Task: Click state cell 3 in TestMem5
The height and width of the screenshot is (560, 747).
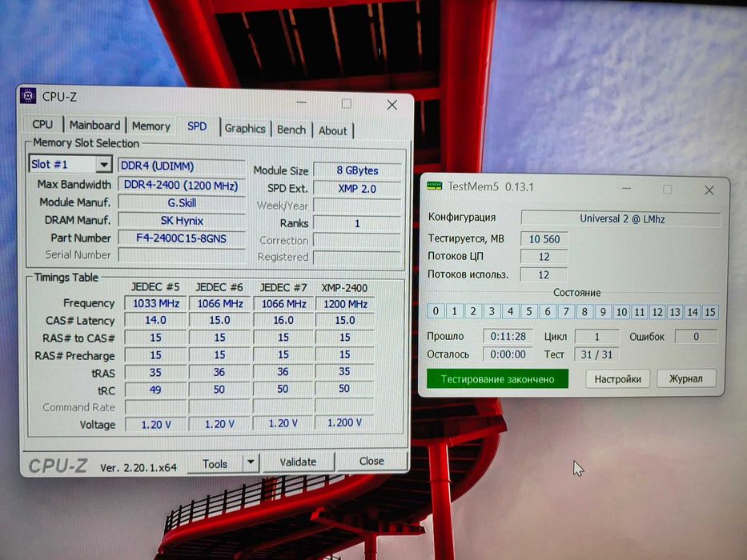Action: pyautogui.click(x=491, y=311)
